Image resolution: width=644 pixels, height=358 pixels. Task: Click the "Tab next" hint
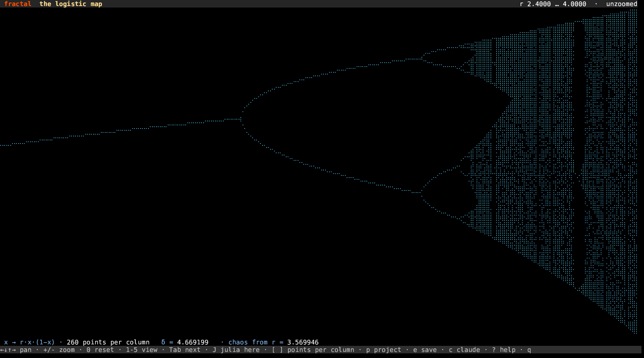[x=185, y=350]
